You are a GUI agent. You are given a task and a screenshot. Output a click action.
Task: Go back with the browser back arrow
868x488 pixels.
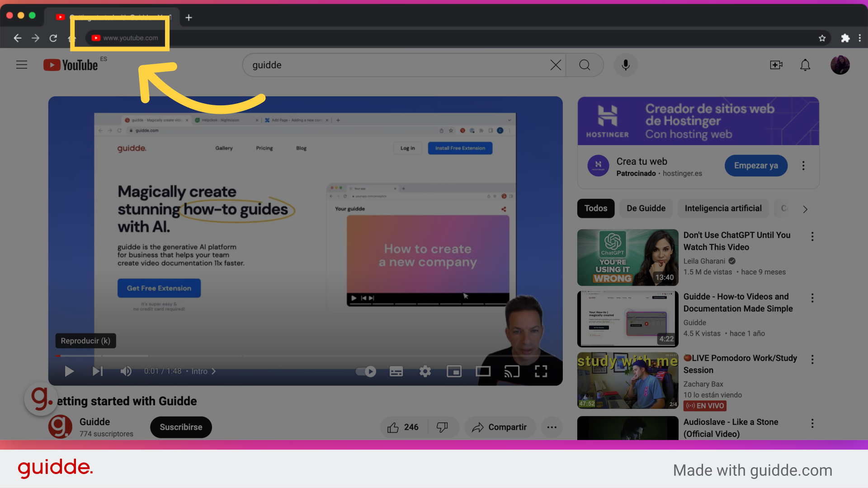point(18,38)
